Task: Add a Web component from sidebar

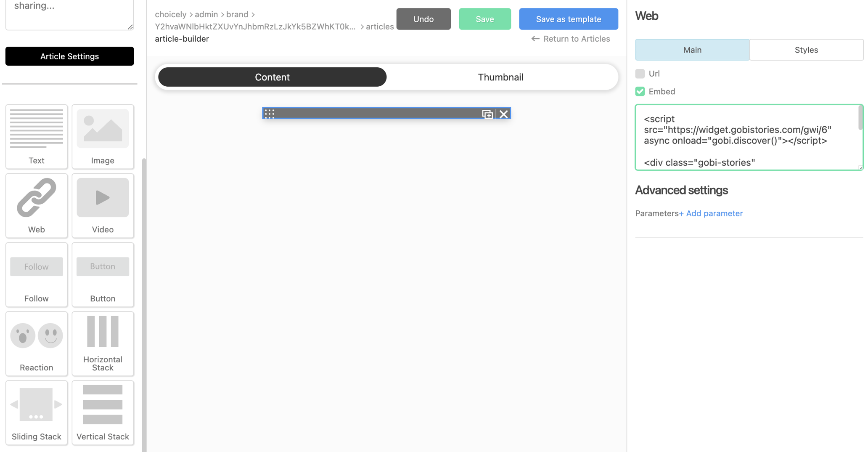Action: point(36,205)
